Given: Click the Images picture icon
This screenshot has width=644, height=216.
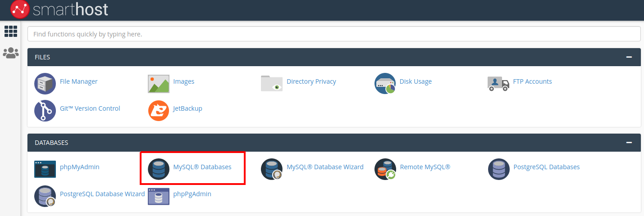Looking at the screenshot, I should (x=159, y=83).
